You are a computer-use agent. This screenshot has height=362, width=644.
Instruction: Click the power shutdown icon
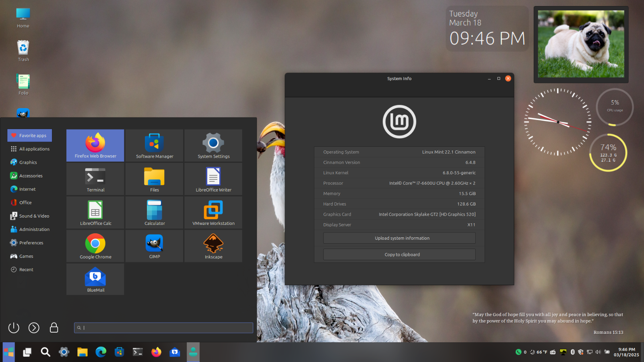(14, 328)
